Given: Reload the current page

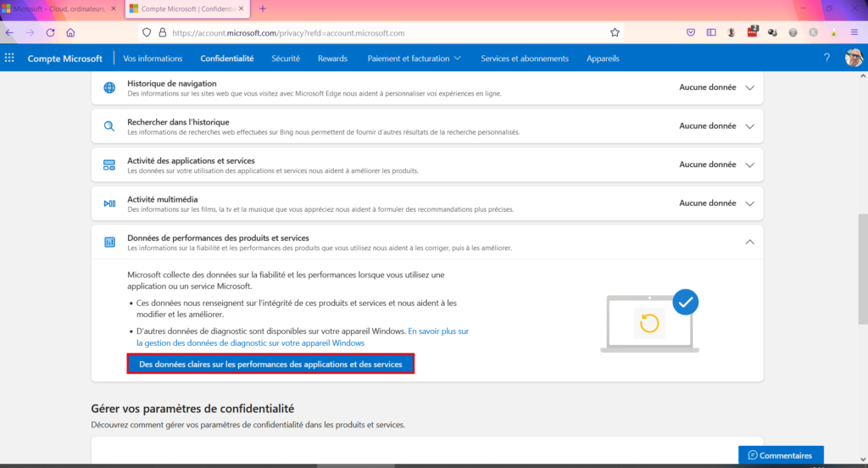Looking at the screenshot, I should (50, 33).
